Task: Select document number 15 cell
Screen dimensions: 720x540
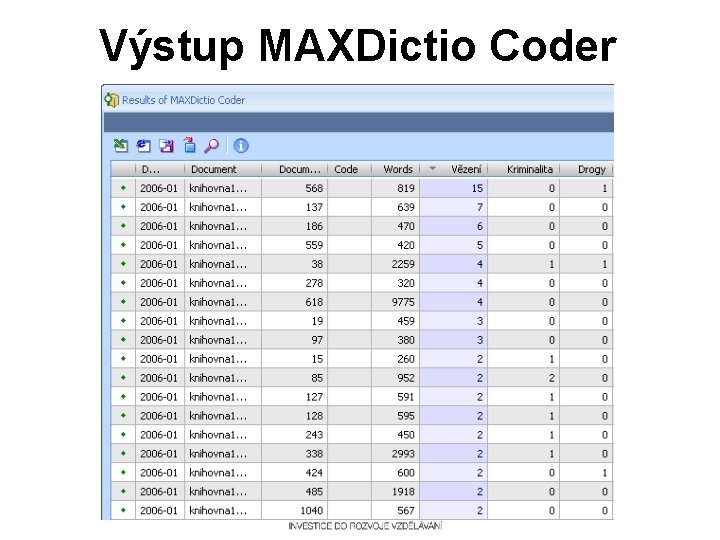Action: [x=294, y=359]
